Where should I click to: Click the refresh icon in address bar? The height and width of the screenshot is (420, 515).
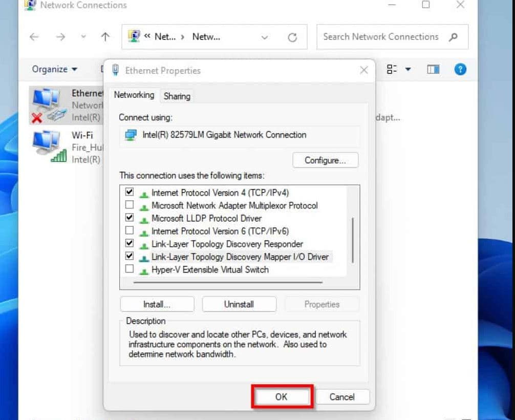click(292, 37)
